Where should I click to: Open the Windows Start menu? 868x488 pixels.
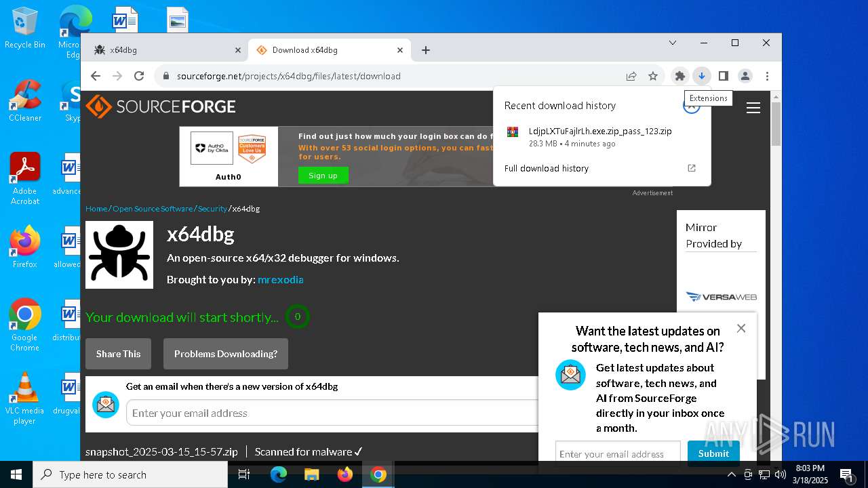[16, 474]
